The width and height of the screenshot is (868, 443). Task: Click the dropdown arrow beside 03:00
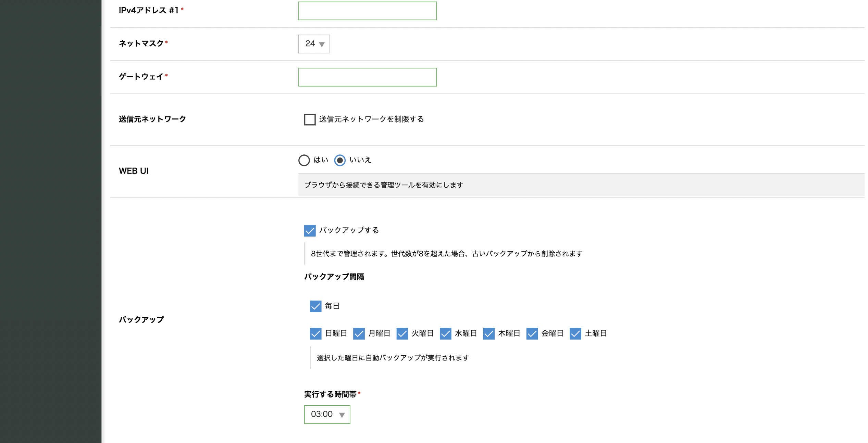tap(342, 415)
